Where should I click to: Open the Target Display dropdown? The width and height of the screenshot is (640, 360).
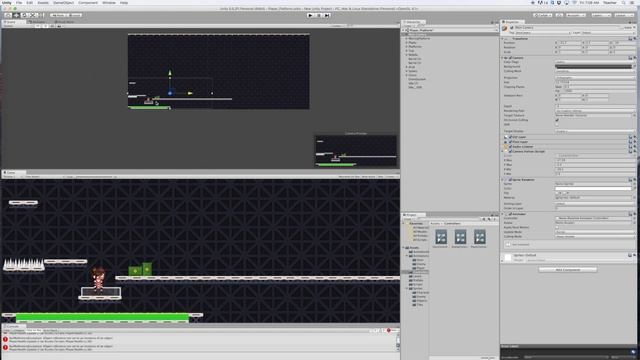click(595, 131)
